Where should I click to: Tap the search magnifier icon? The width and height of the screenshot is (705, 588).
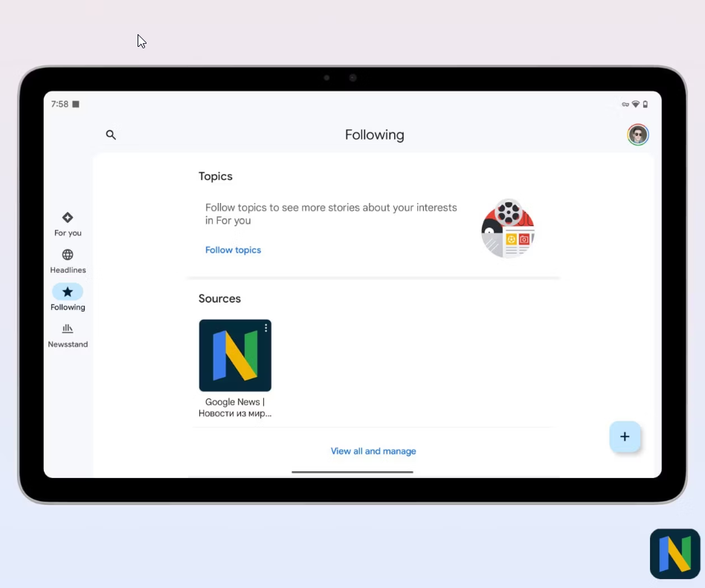point(111,135)
